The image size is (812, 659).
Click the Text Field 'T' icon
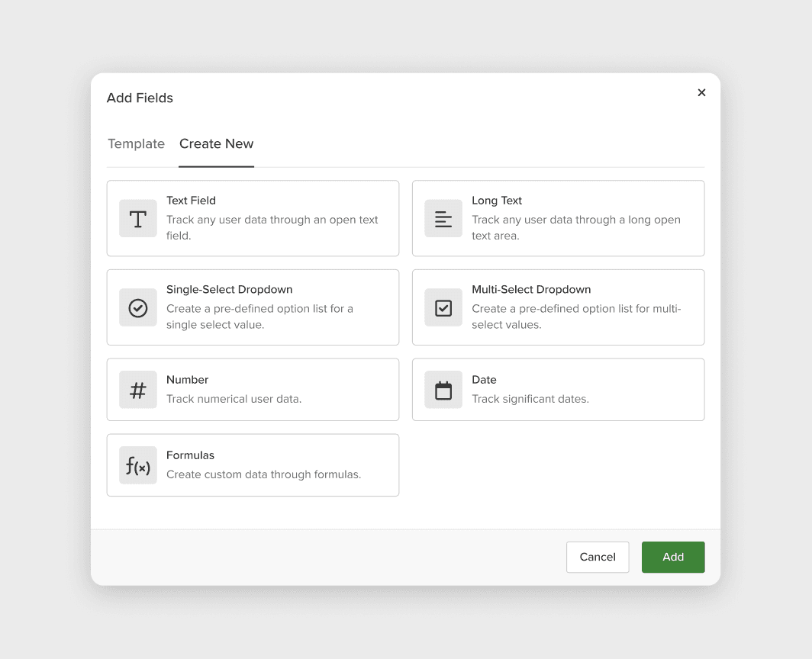pyautogui.click(x=138, y=219)
